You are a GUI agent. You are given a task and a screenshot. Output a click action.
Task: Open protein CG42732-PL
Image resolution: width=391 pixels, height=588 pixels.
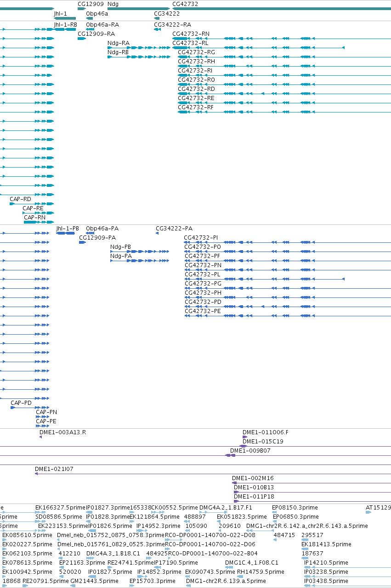coord(203,274)
